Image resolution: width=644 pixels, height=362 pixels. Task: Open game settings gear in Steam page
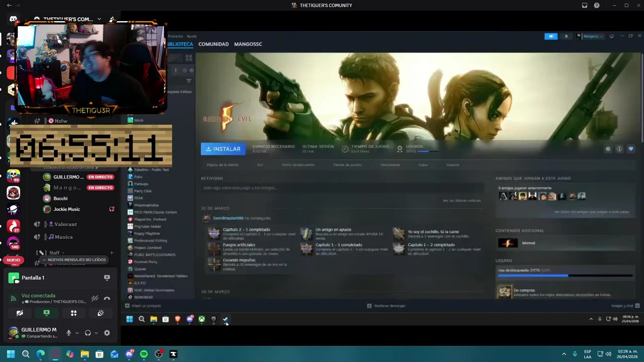[x=608, y=149]
